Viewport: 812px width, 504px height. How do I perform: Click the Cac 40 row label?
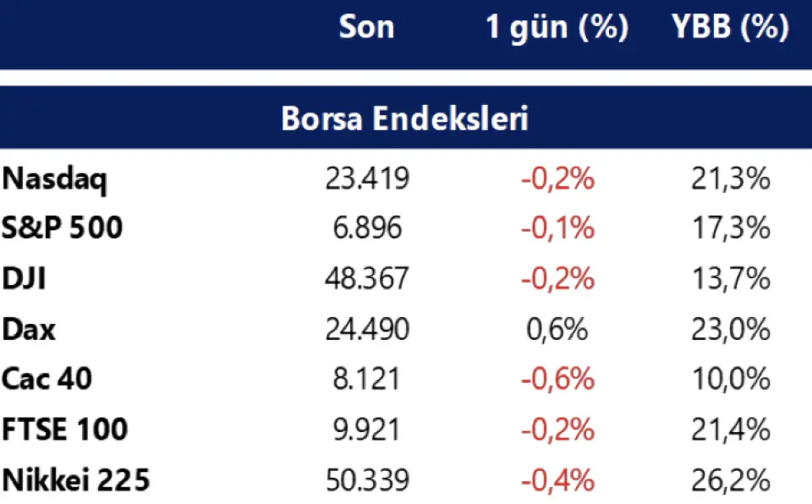coord(46,379)
